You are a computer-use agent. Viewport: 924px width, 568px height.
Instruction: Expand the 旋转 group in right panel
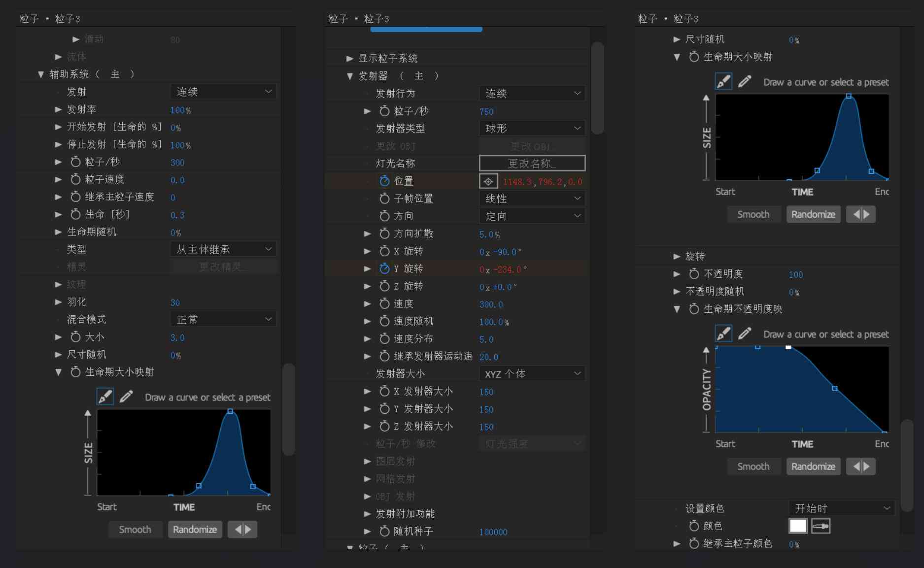click(677, 256)
